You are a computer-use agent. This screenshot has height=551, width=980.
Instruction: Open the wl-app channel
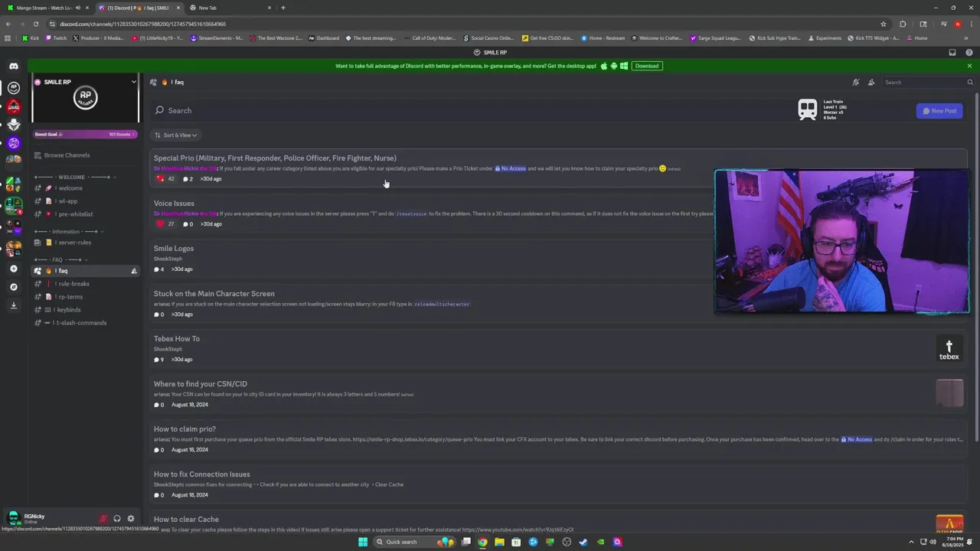[x=85, y=201]
